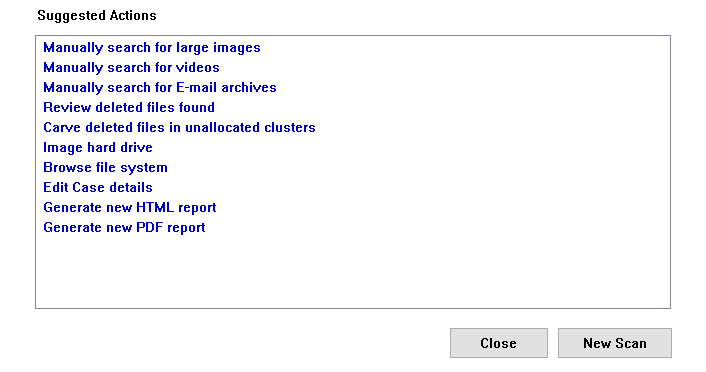Open the Browse file system link
This screenshot has width=706, height=372.
105,168
